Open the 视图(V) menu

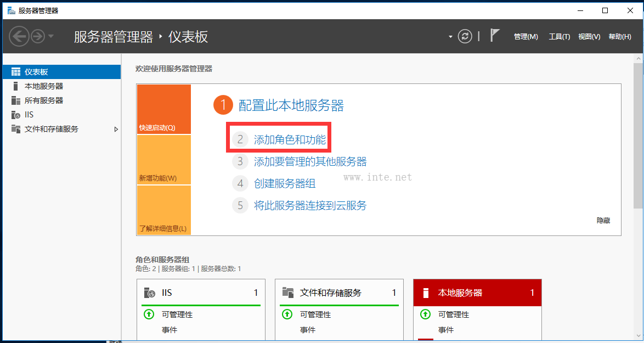pyautogui.click(x=589, y=37)
